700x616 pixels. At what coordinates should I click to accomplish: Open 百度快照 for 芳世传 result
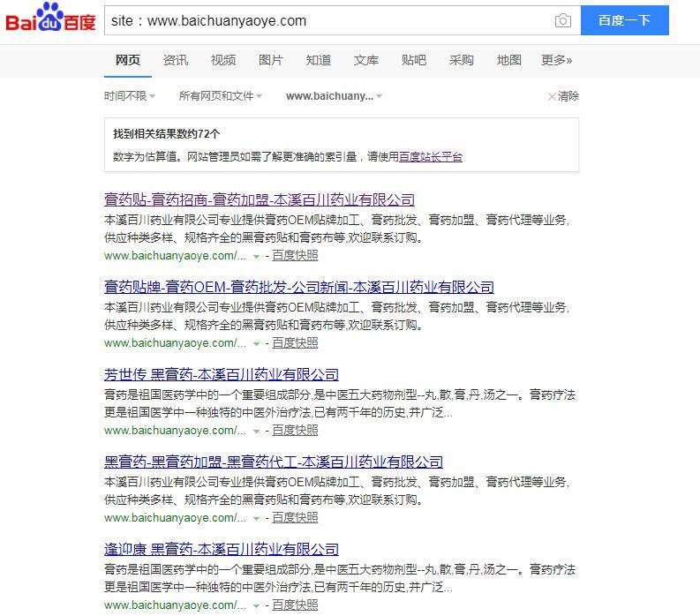pos(295,431)
